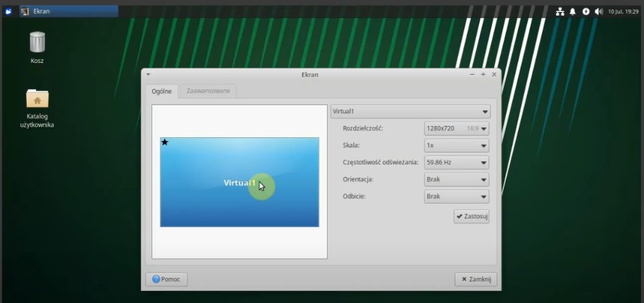
Task: Show the clock 10 jul, 19:29
Action: point(623,11)
